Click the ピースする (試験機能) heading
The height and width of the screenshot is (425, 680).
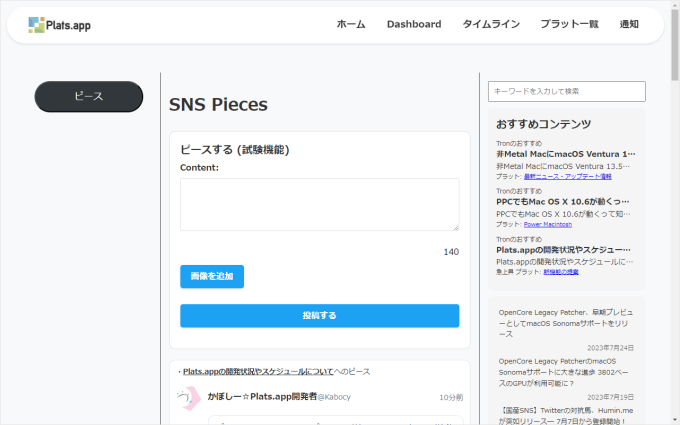(x=235, y=150)
